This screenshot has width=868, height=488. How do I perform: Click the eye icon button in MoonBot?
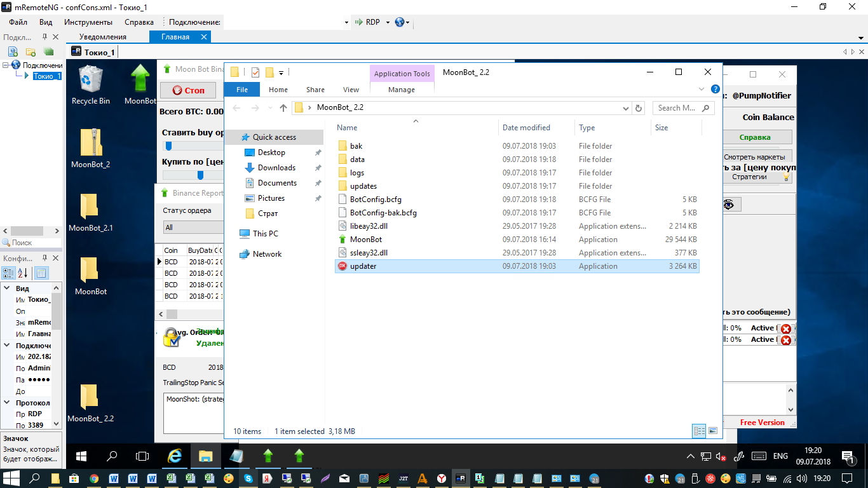point(729,205)
